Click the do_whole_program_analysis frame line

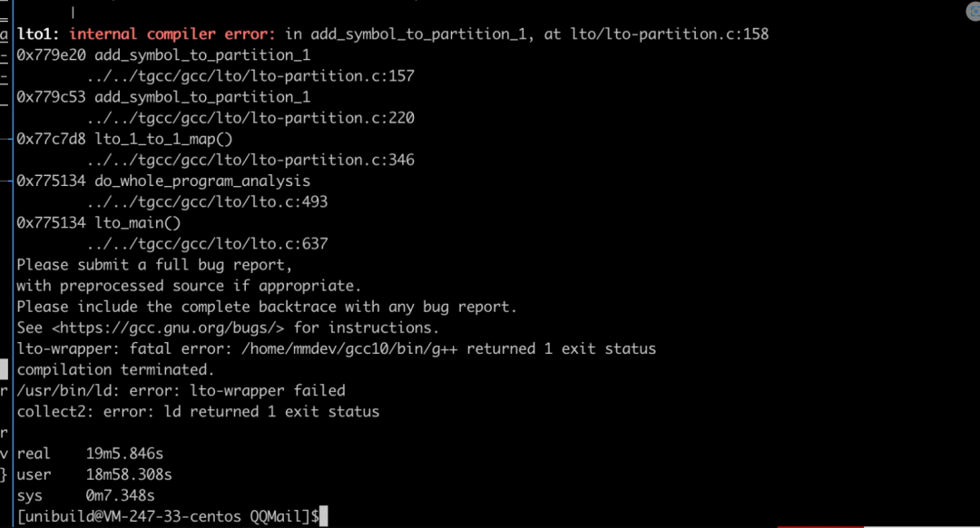point(163,181)
